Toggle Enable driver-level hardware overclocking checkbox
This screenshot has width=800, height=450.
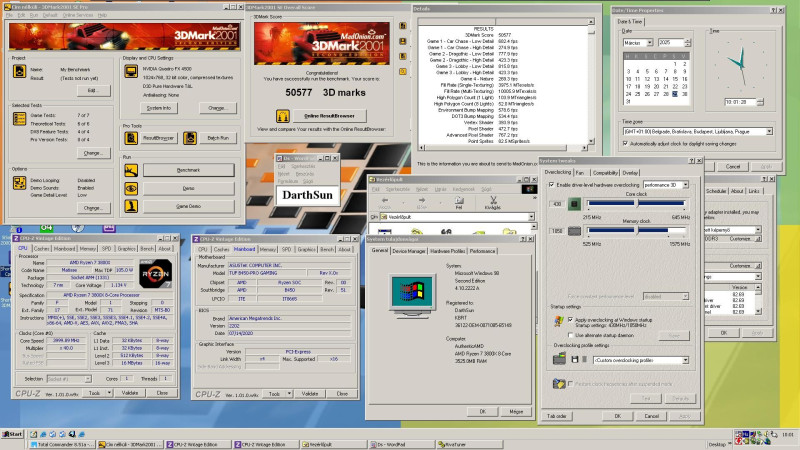(x=552, y=185)
